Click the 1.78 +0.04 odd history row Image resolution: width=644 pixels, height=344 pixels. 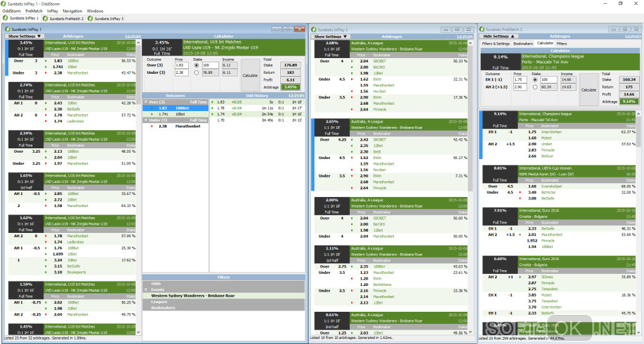tap(257, 108)
